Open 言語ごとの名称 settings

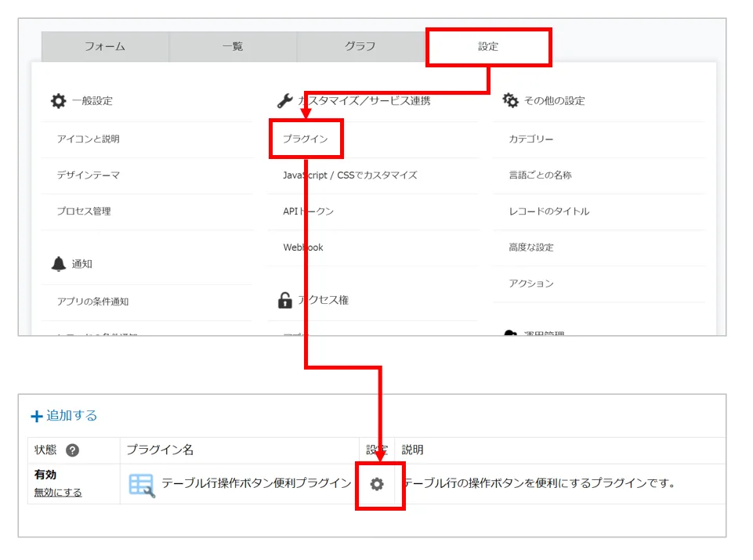pos(540,175)
